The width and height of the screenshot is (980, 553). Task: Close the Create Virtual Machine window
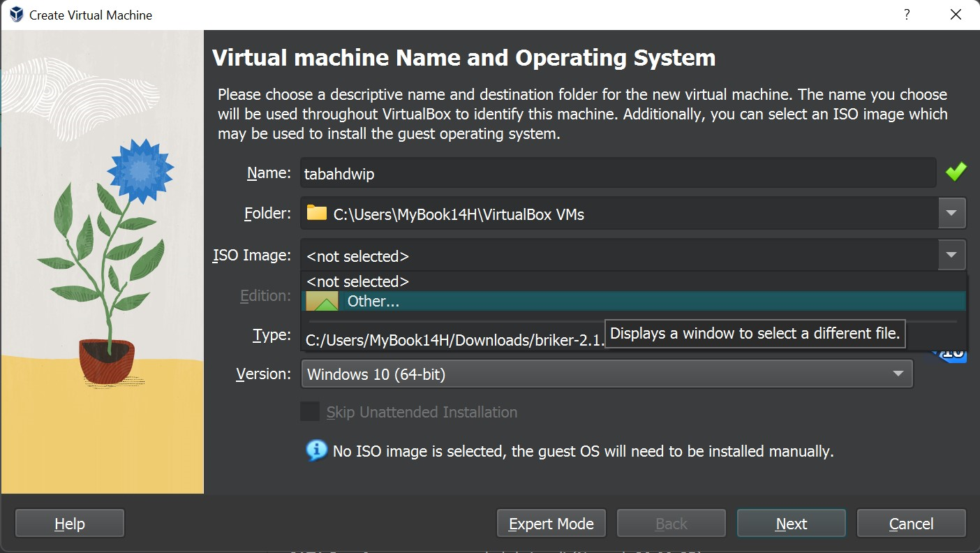(956, 15)
